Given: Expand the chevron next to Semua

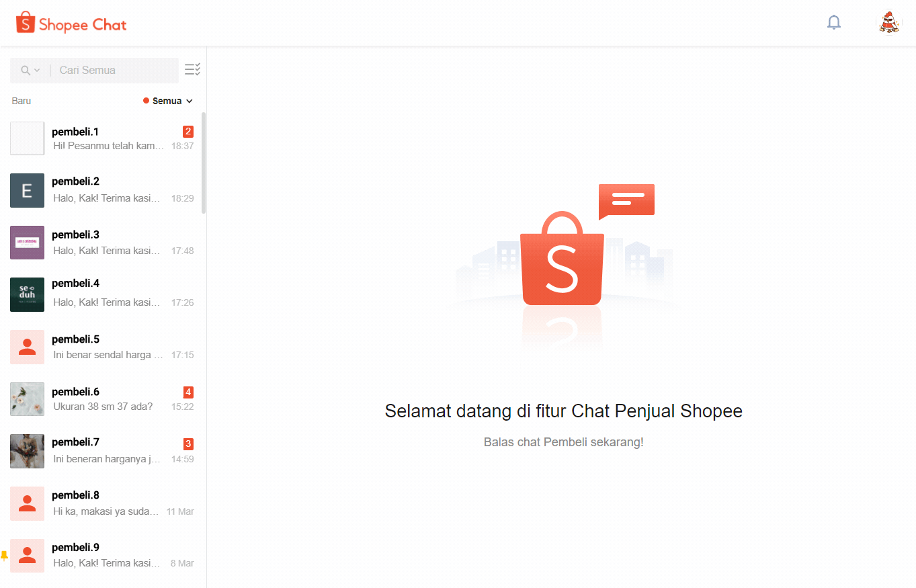Looking at the screenshot, I should 190,100.
